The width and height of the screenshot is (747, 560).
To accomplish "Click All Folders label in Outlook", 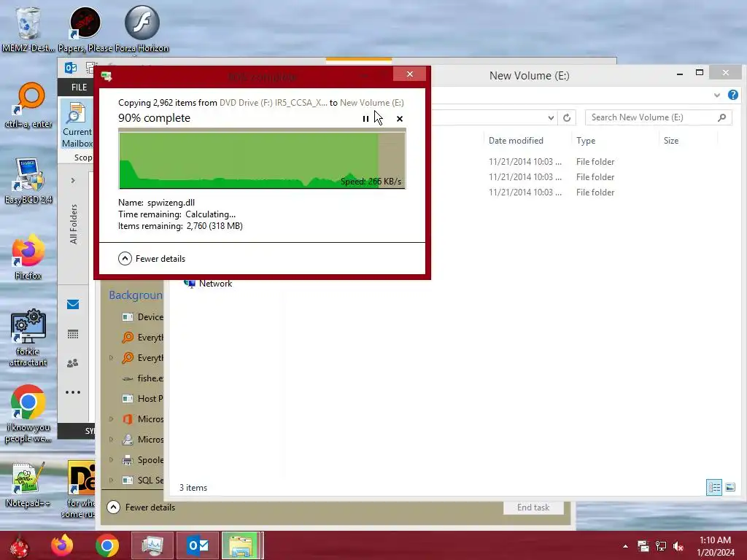I will 74,224.
